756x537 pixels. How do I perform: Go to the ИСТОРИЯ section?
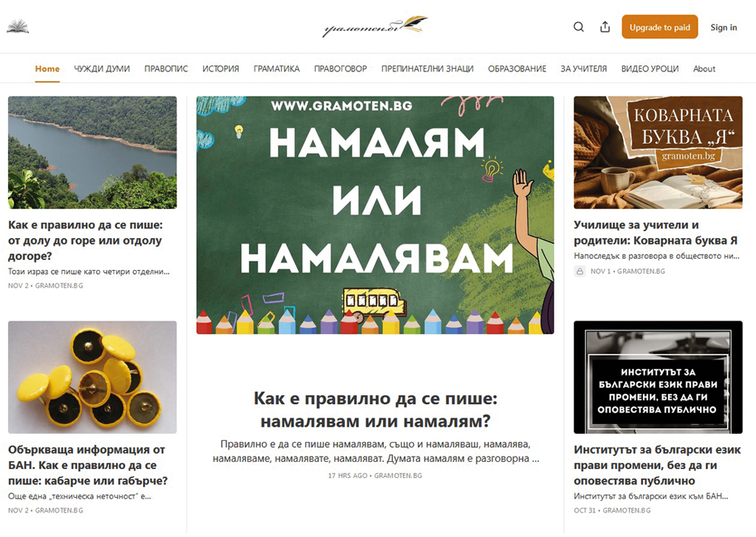(221, 69)
